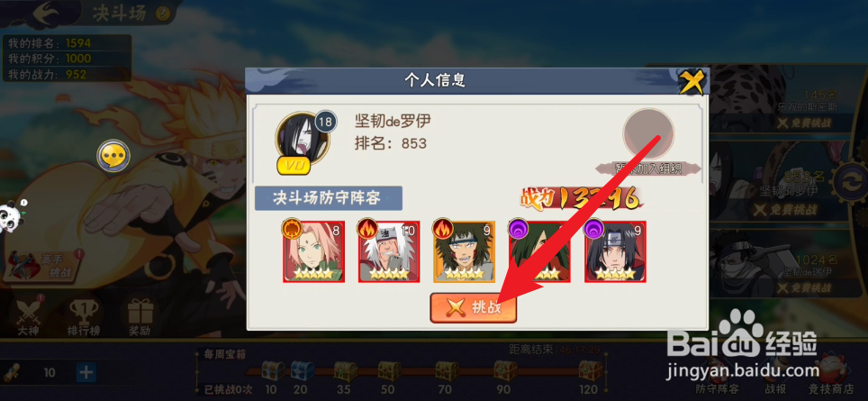This screenshot has height=401, width=868.
Task: Open 高手挑战 expert challenge
Action: (x=44, y=264)
